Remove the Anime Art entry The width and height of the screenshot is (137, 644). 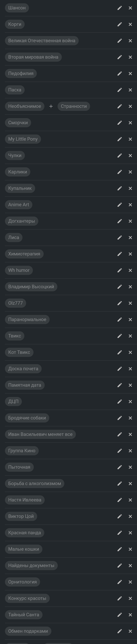coord(130,205)
